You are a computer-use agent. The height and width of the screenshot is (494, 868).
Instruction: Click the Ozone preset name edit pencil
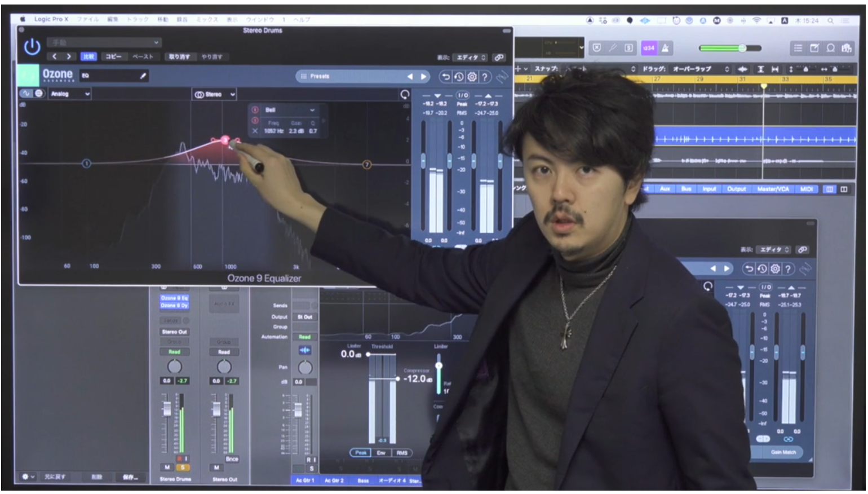click(x=143, y=76)
